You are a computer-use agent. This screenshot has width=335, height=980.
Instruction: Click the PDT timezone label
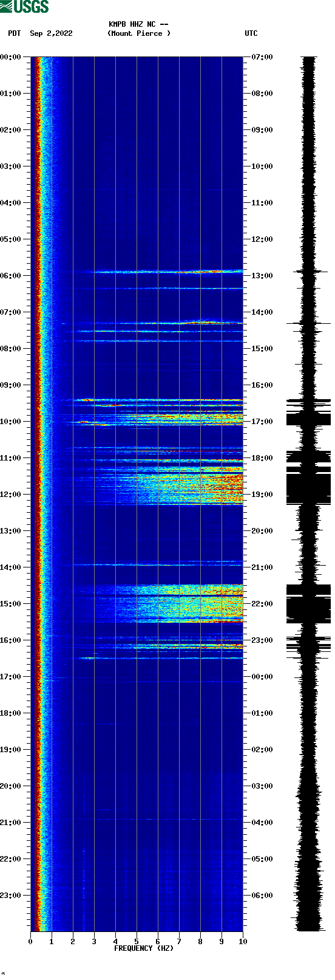[x=14, y=33]
